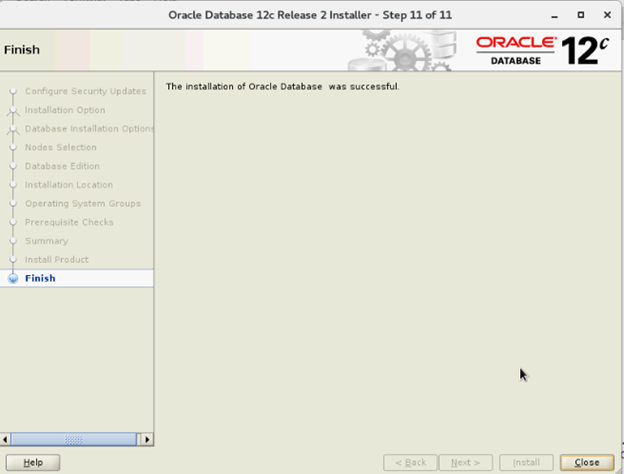Select the Install Product step
Image resolution: width=624 pixels, height=474 pixels.
point(57,259)
